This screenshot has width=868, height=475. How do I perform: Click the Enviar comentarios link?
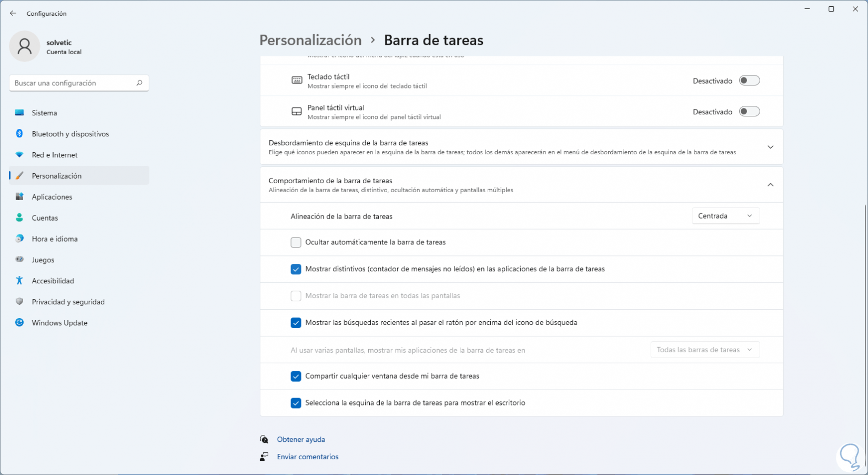(x=308, y=457)
